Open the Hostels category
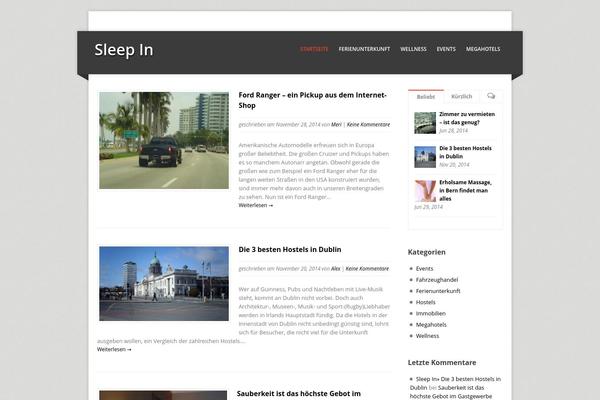 [426, 302]
